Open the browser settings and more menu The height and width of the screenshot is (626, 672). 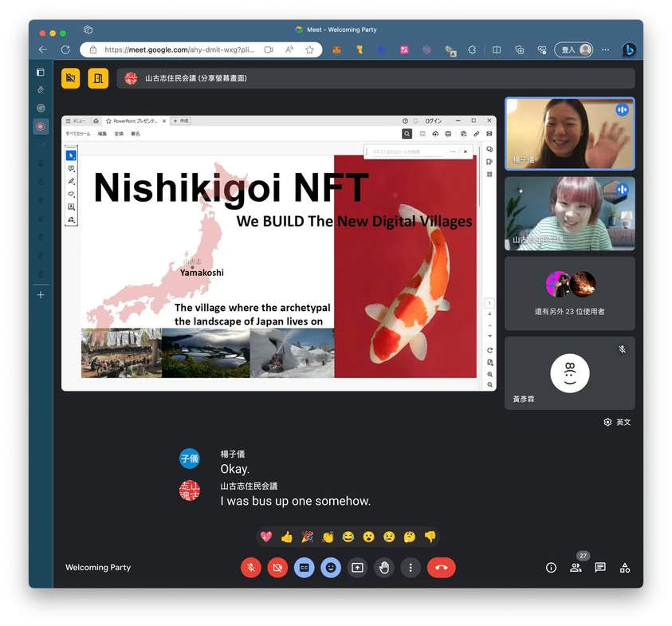[x=605, y=49]
